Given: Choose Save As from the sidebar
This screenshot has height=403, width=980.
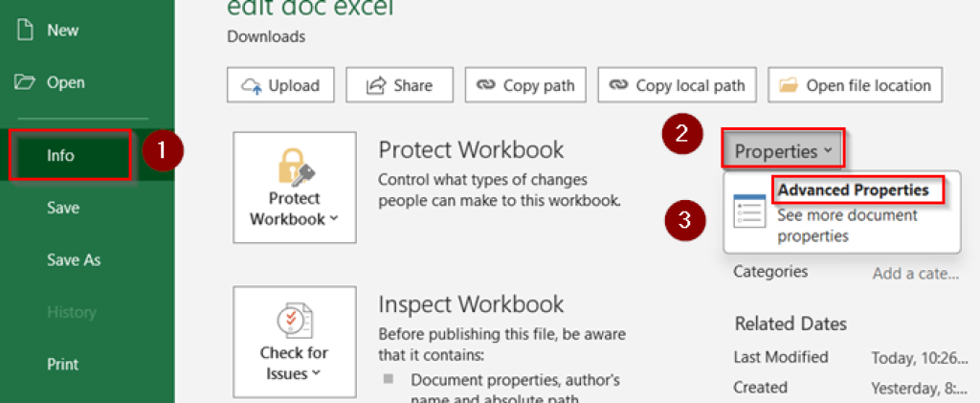Looking at the screenshot, I should 74,259.
